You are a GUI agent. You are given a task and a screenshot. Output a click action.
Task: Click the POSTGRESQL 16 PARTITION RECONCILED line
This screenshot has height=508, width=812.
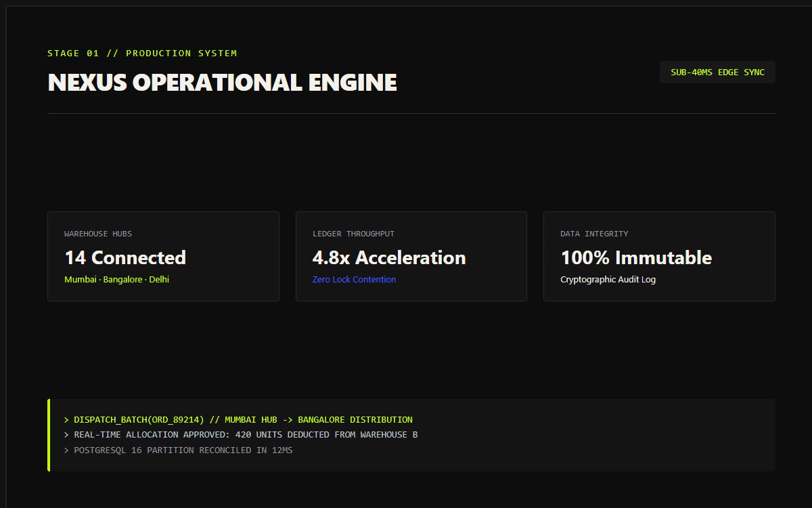point(178,450)
